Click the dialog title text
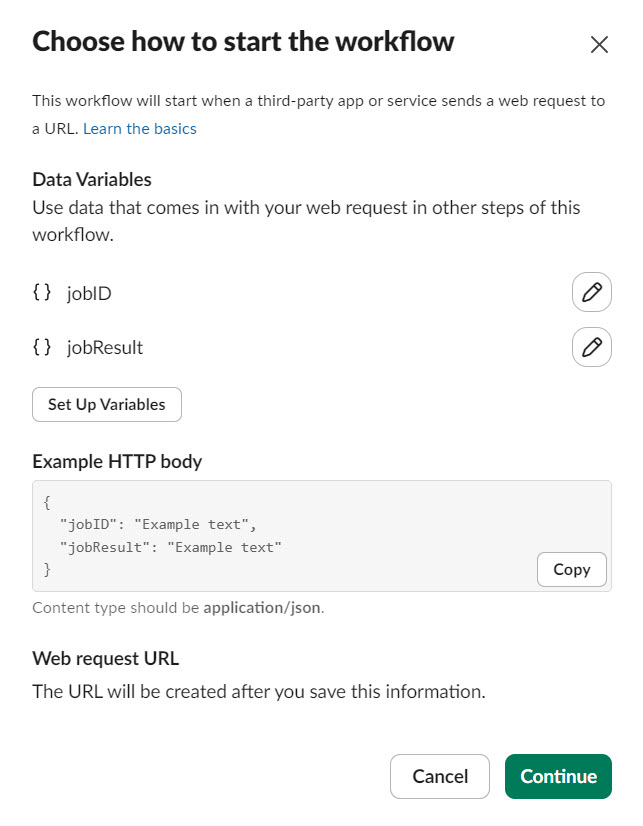 pyautogui.click(x=243, y=42)
